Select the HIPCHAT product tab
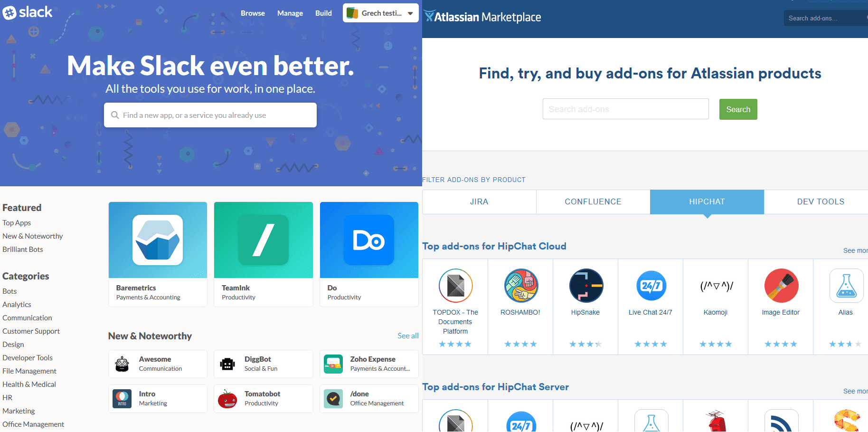The width and height of the screenshot is (868, 432). pyautogui.click(x=707, y=202)
